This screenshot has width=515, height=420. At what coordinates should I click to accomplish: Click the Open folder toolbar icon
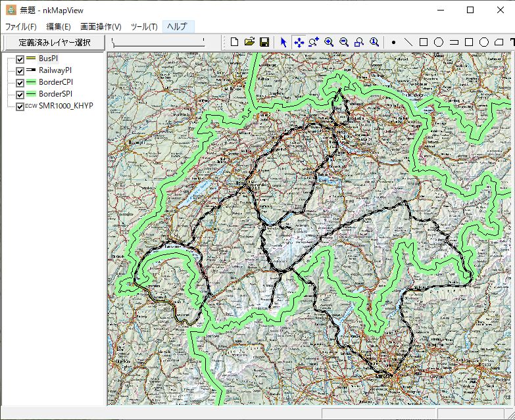click(x=249, y=42)
